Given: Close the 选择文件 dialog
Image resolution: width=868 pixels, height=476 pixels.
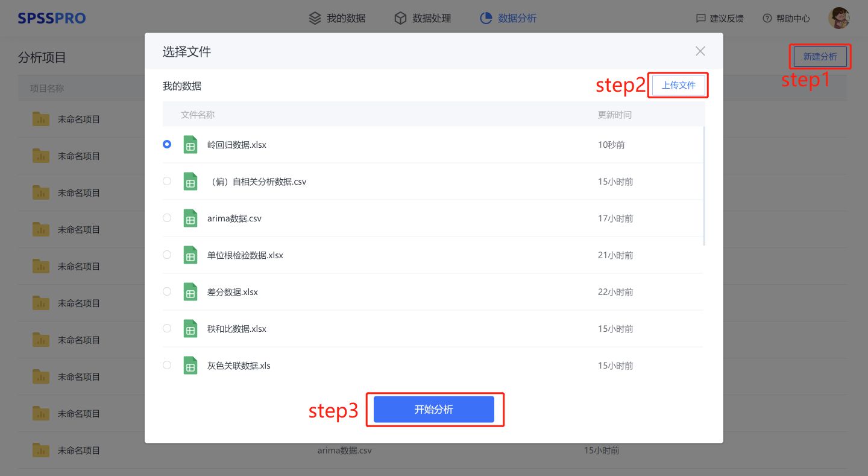Looking at the screenshot, I should 700,51.
